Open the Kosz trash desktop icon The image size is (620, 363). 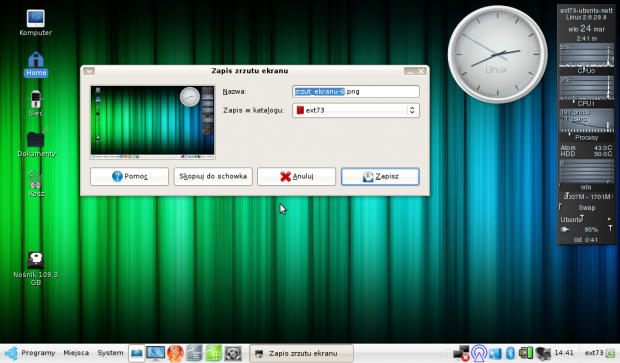36,183
